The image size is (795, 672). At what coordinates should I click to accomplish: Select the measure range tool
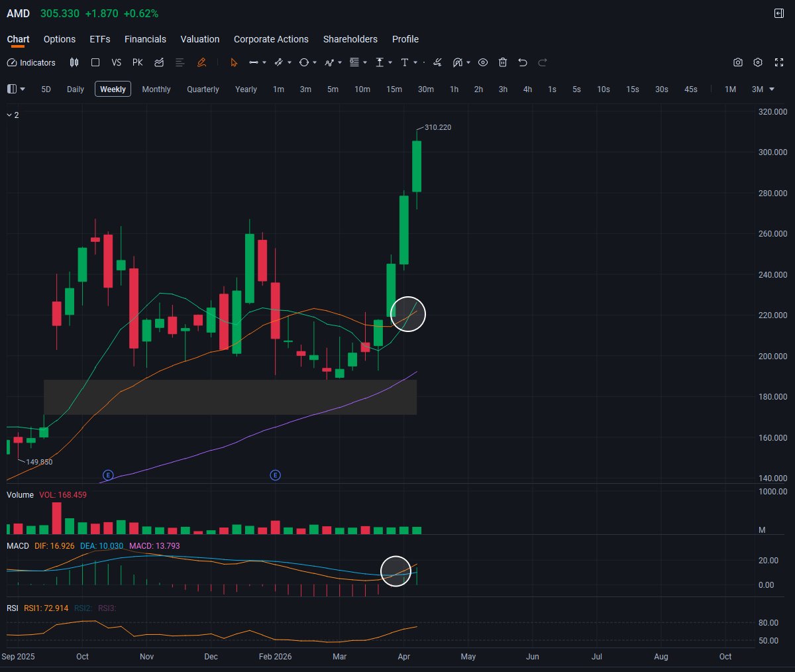click(x=380, y=62)
